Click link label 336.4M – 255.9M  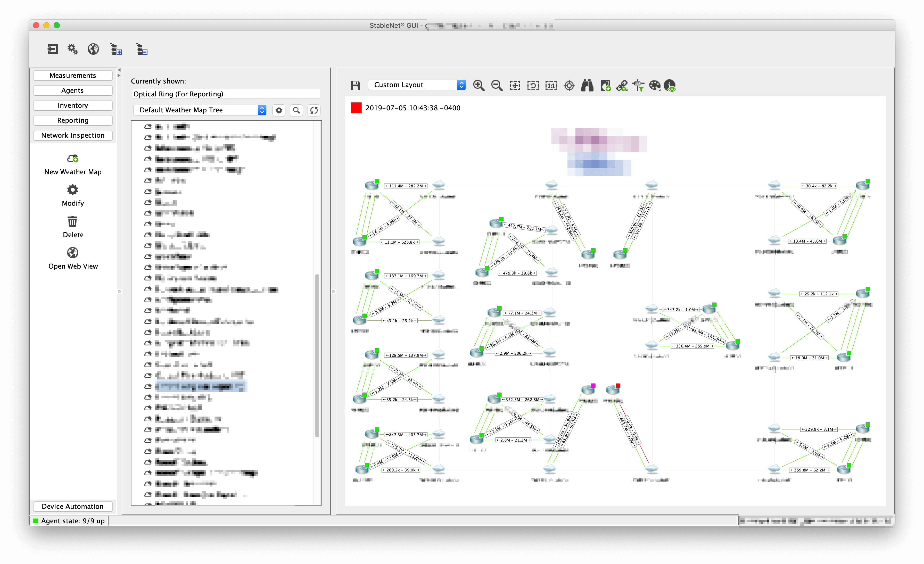coord(692,346)
